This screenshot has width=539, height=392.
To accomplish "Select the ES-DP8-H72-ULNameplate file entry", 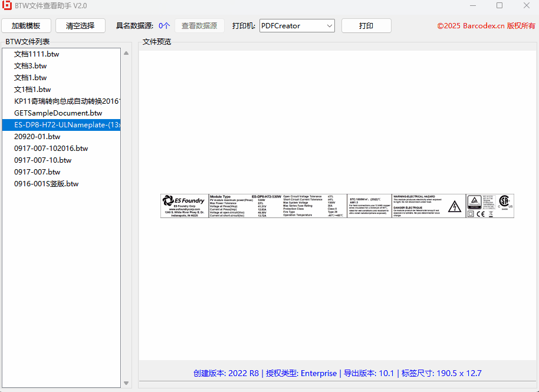I will (61, 125).
